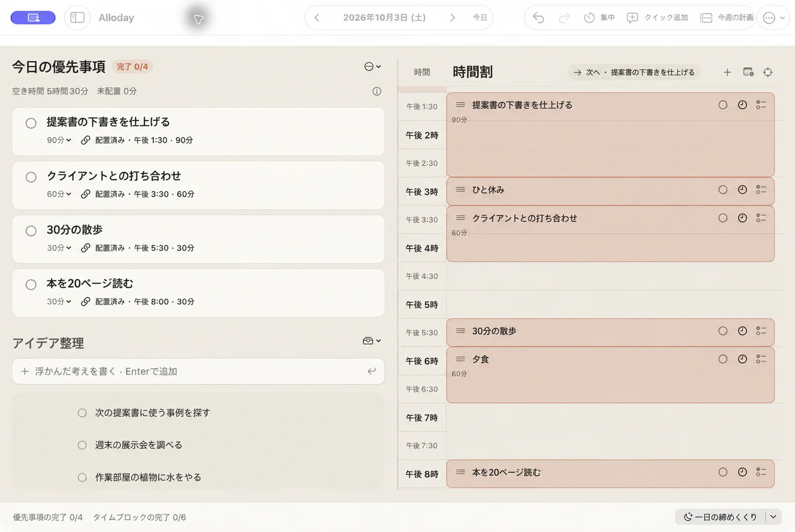
Task: Mark the 夕食 time block as done
Action: [x=723, y=359]
